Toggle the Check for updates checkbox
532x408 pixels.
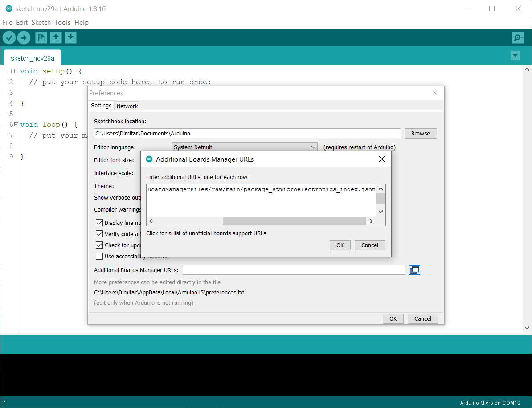(99, 245)
